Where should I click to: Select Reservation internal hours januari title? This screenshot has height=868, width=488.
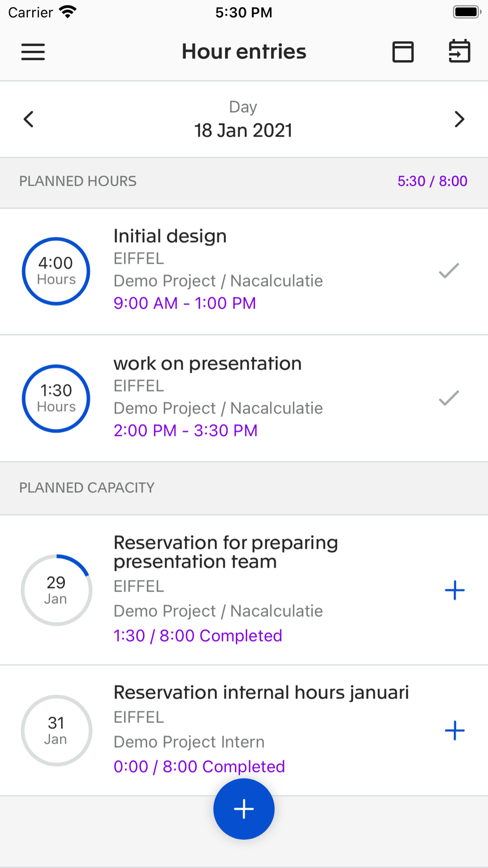pos(261,693)
